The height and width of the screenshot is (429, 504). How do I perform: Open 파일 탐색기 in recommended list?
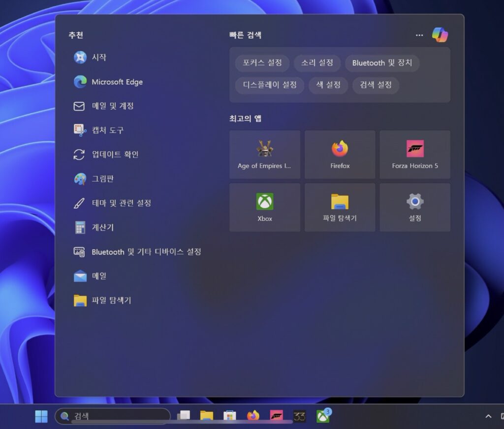(102, 301)
